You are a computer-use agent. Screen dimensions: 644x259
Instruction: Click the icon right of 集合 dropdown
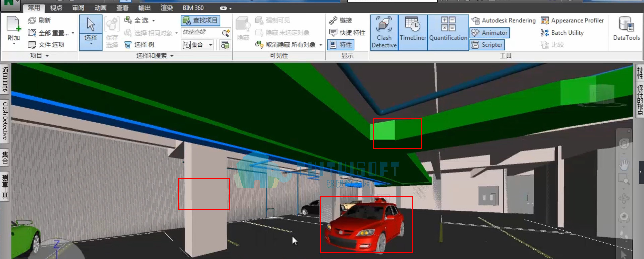click(x=225, y=45)
